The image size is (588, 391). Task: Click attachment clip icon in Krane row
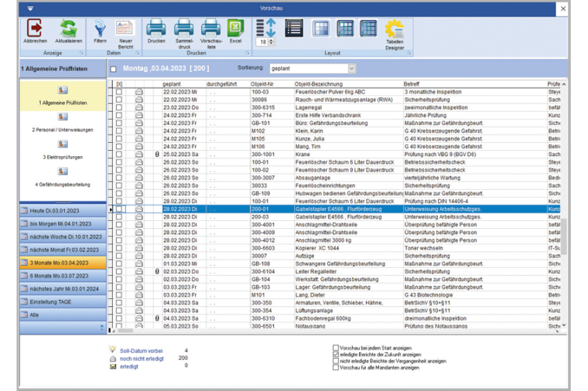[x=157, y=155]
